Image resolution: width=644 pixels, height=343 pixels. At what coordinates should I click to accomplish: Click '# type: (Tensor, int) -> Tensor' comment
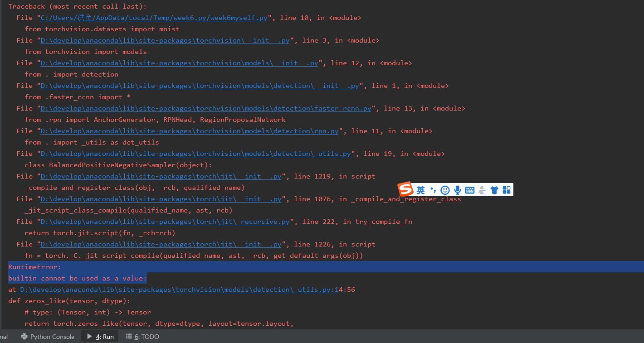[88, 312]
